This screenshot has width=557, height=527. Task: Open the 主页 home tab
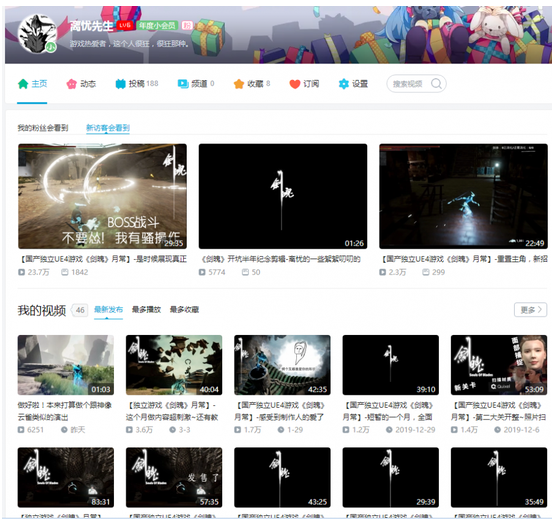click(x=32, y=84)
